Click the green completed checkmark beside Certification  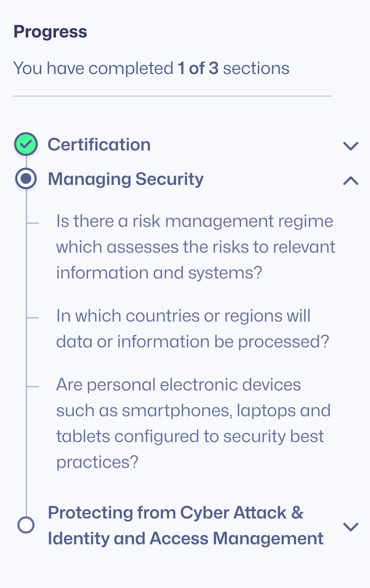click(26, 144)
